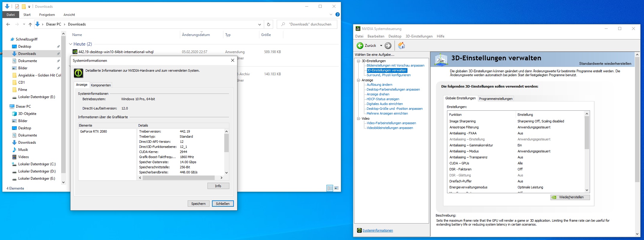Switch to the Komponenten tab

pyautogui.click(x=101, y=85)
